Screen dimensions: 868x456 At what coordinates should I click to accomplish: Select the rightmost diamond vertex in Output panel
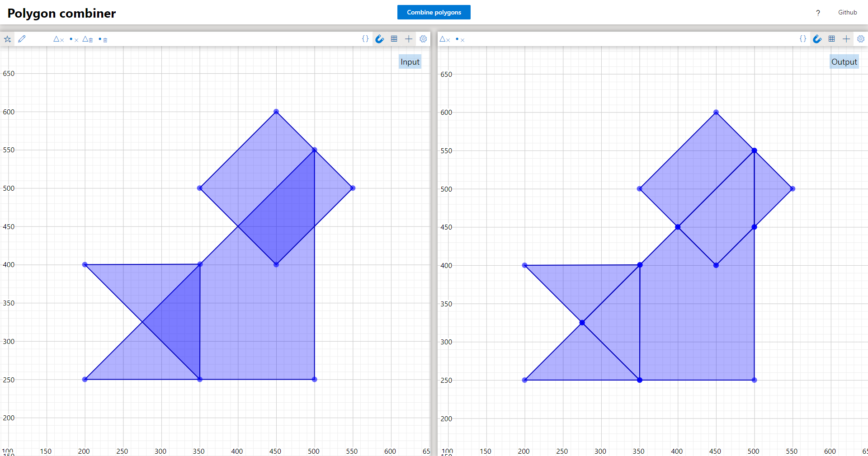point(793,189)
